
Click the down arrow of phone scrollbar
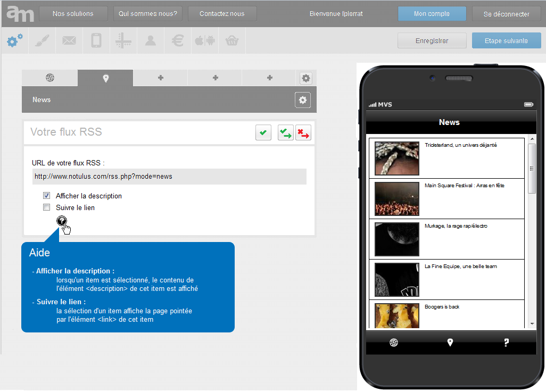click(x=532, y=323)
